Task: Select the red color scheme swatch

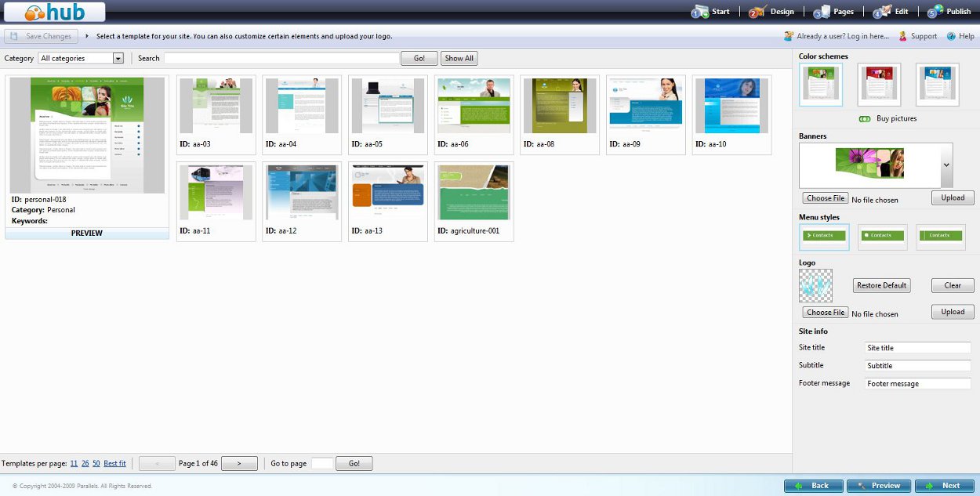Action: click(879, 83)
